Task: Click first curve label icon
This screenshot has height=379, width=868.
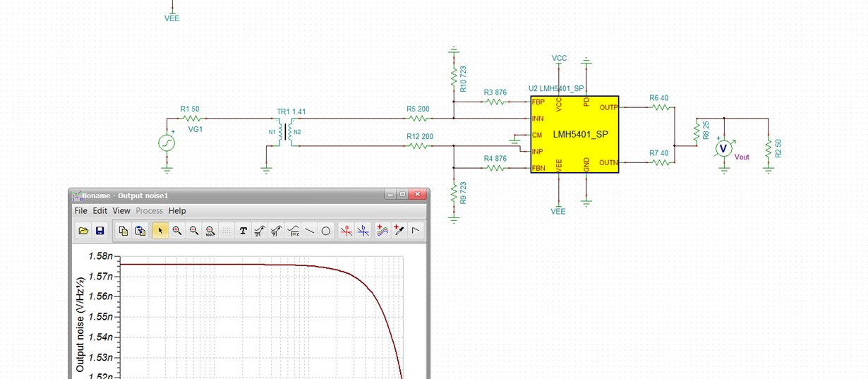Action: point(260,231)
